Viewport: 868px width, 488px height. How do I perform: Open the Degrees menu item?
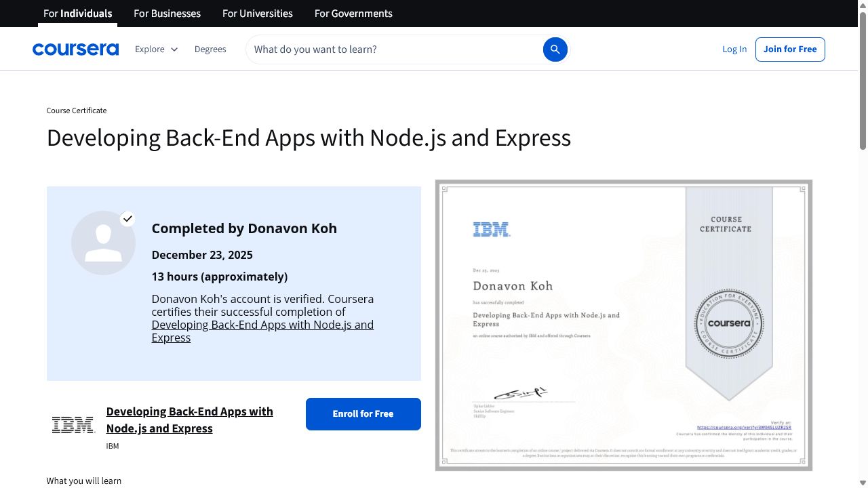click(x=210, y=49)
